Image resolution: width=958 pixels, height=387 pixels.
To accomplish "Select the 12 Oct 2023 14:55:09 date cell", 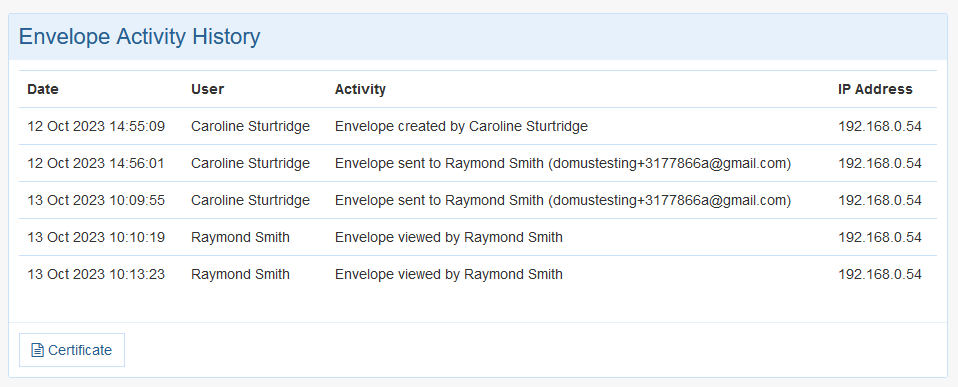I will (x=96, y=127).
